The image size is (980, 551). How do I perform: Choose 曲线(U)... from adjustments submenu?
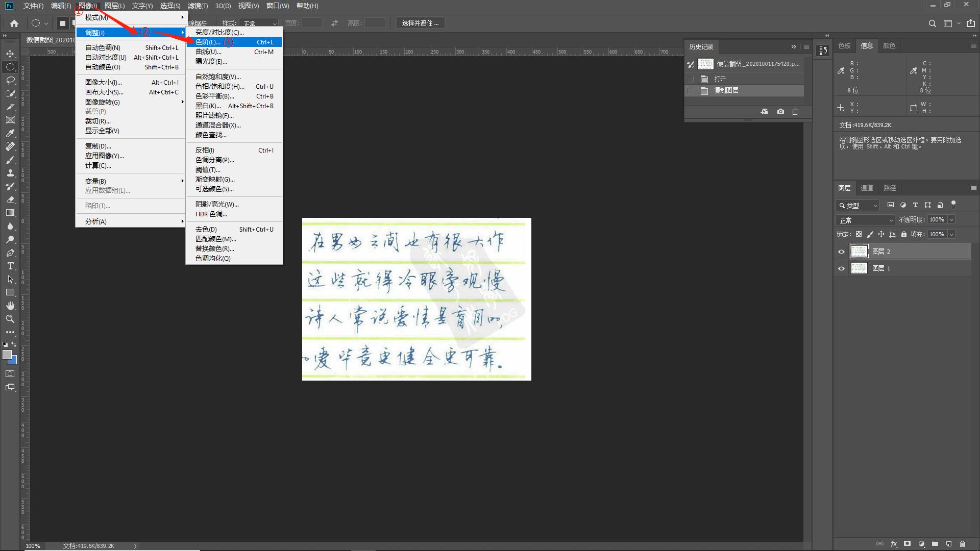coord(208,52)
